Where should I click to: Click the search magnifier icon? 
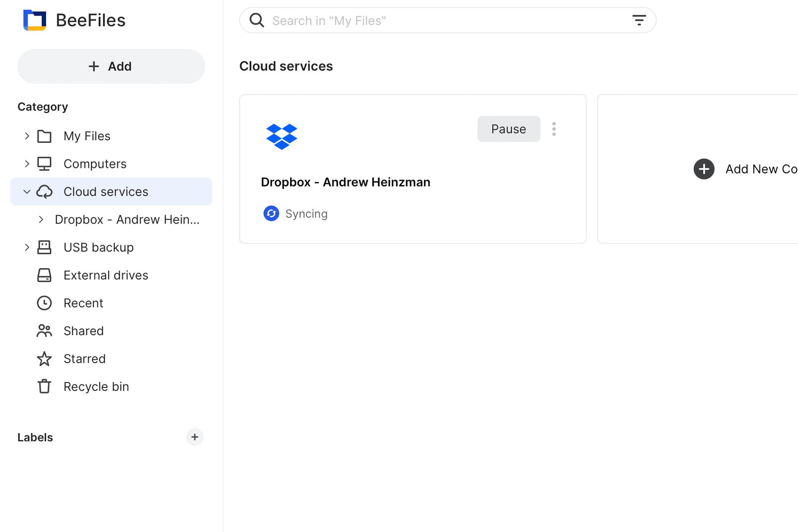(x=257, y=20)
